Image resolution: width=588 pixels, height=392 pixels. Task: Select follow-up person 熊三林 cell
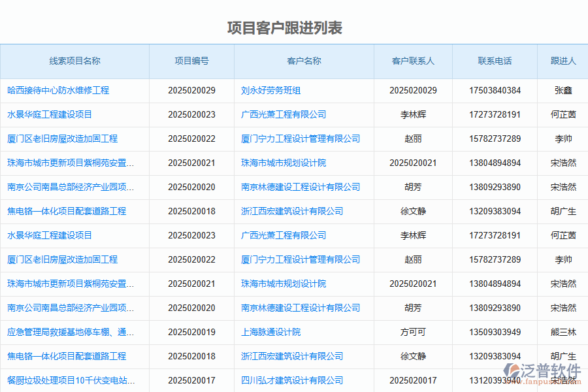pos(563,332)
